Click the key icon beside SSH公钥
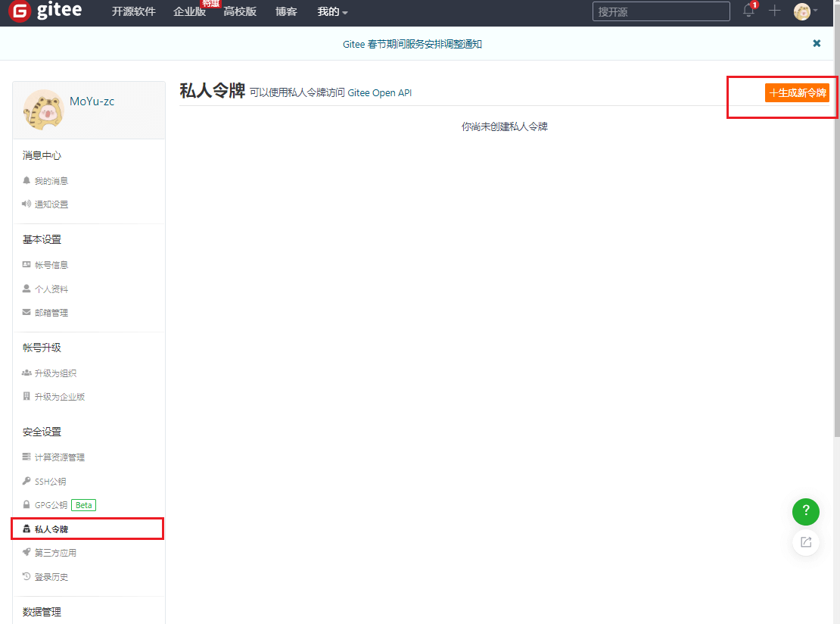 coord(26,481)
